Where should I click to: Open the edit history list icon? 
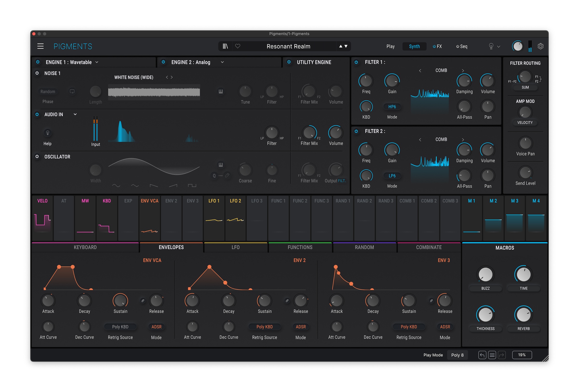[492, 355]
